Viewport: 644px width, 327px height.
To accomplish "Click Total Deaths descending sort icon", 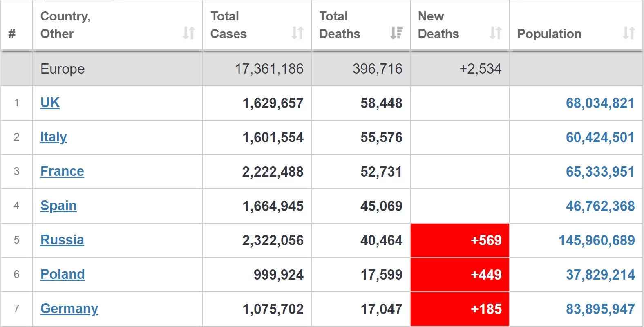I will (x=396, y=33).
